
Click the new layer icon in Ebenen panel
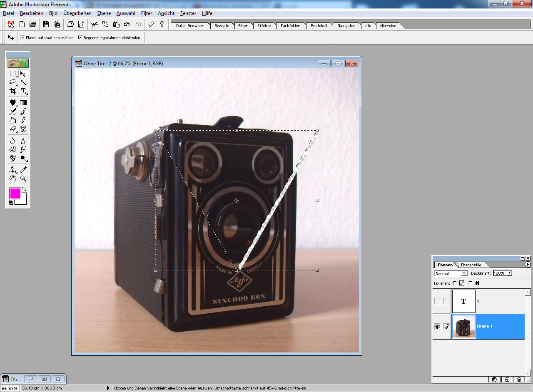(507, 380)
